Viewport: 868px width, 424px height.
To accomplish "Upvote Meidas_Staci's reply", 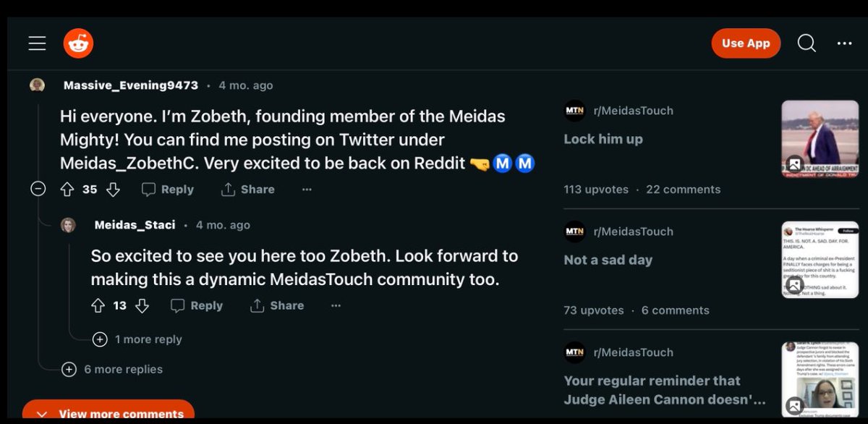I will coord(98,306).
